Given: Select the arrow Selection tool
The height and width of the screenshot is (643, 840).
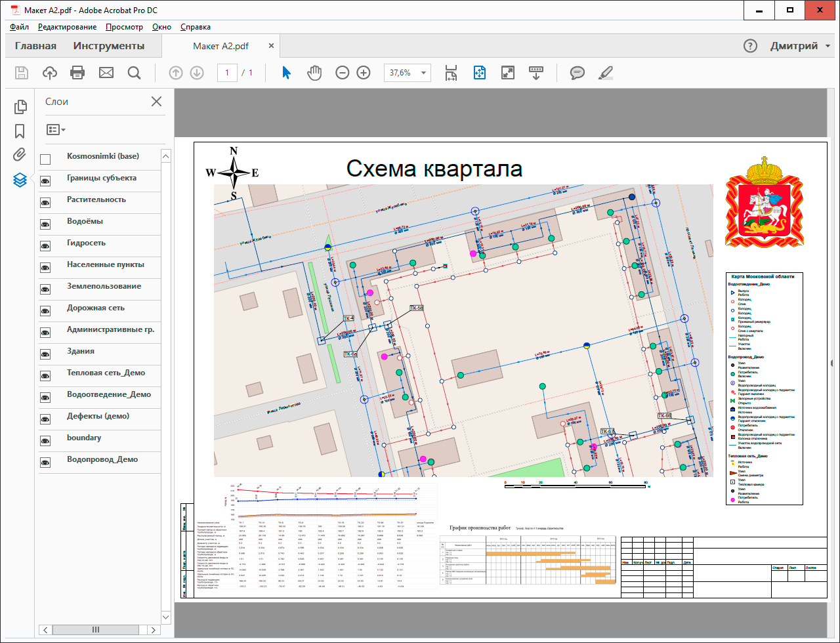Looking at the screenshot, I should coord(286,73).
